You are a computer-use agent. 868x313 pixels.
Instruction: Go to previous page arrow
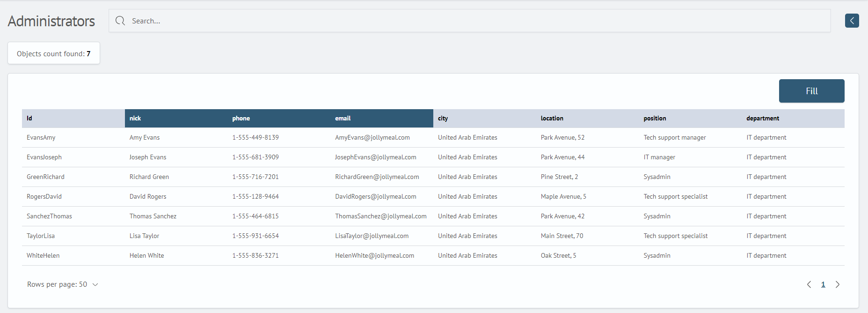click(x=809, y=284)
